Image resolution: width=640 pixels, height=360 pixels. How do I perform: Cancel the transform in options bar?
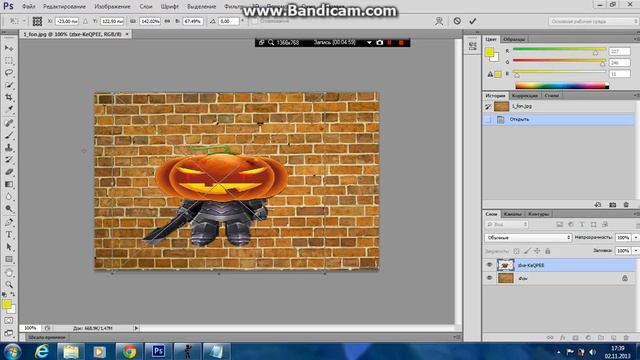coord(457,21)
